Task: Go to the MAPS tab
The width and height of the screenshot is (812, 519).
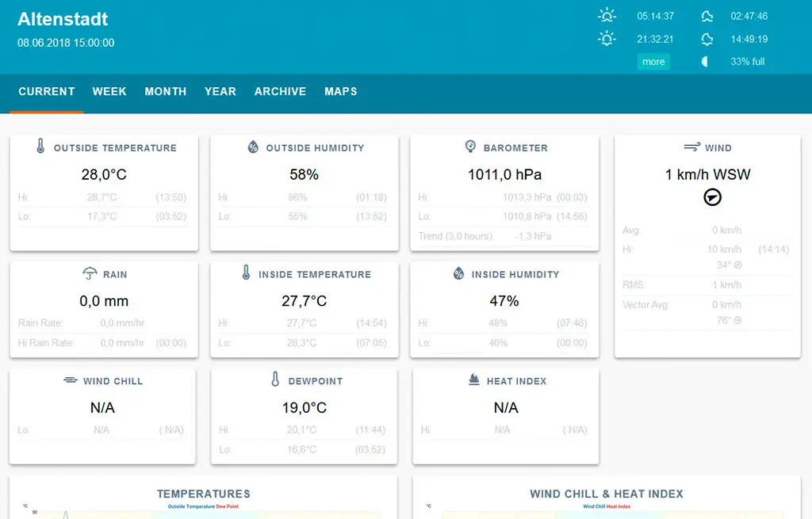Action: pyautogui.click(x=341, y=92)
